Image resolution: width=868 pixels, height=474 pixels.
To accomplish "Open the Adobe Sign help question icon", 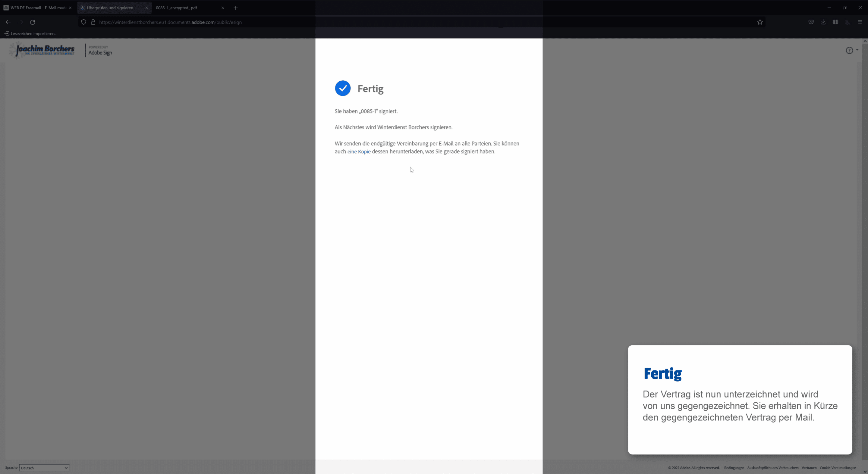I will (850, 51).
